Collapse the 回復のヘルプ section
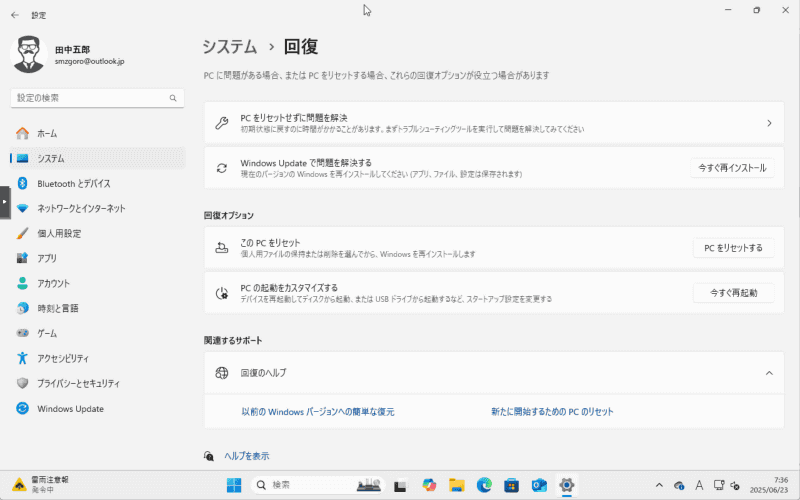Image resolution: width=800 pixels, height=500 pixels. [769, 373]
